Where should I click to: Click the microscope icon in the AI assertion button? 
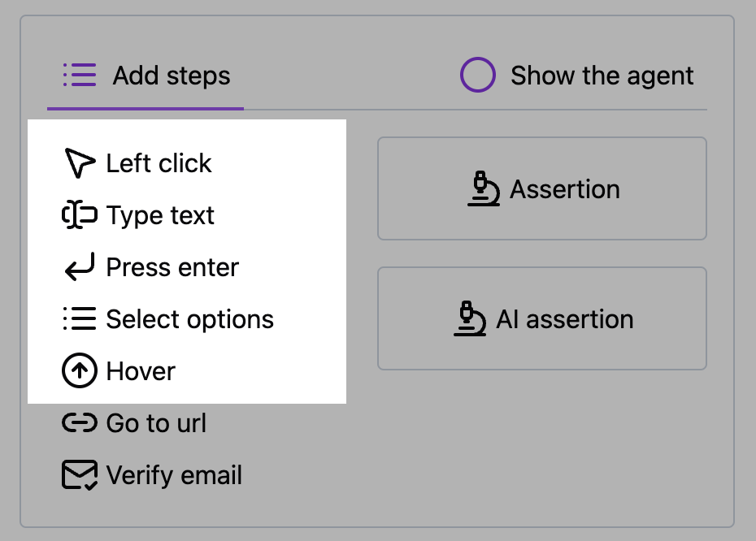(x=470, y=319)
